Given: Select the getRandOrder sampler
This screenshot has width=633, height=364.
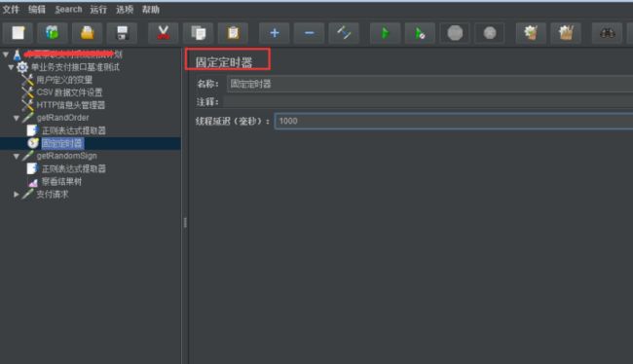Looking at the screenshot, I should [x=62, y=118].
